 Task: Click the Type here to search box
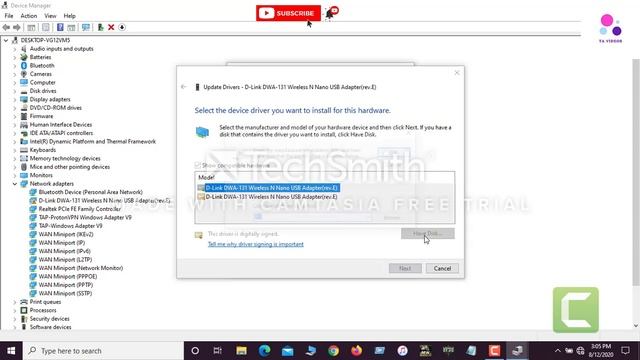point(103,351)
